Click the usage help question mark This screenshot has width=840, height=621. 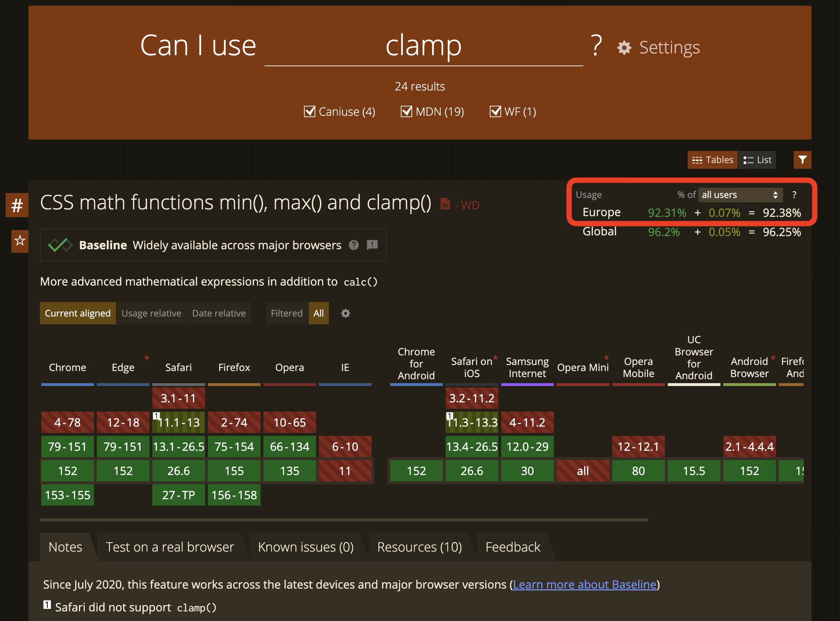pos(794,195)
